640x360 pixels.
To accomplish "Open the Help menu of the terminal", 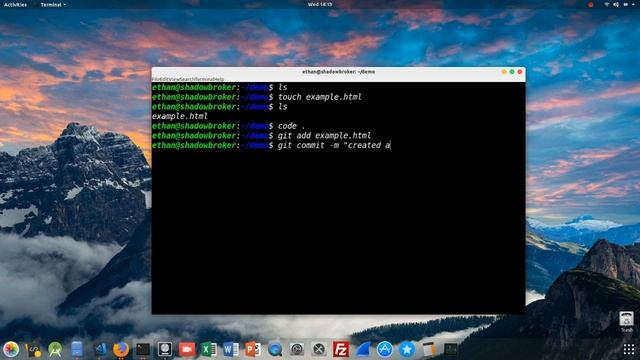I will [x=219, y=79].
